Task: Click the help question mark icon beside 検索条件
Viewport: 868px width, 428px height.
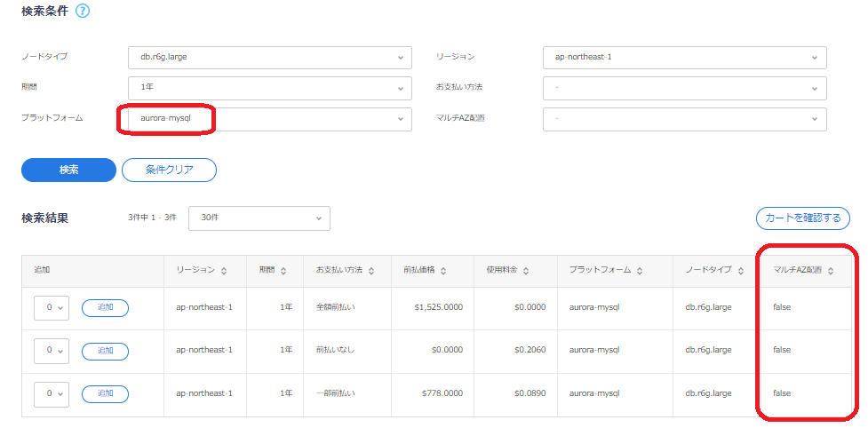Action: pos(83,11)
